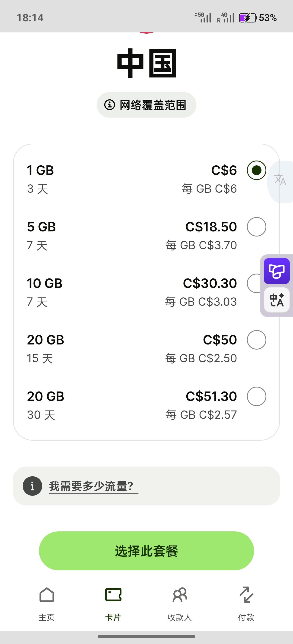Open the 卡片 card tab icon

click(113, 594)
